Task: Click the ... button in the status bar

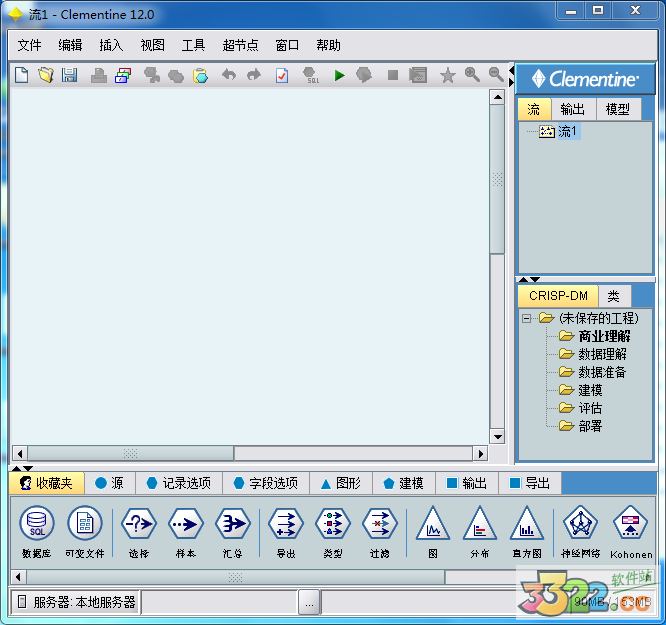Action: point(309,602)
